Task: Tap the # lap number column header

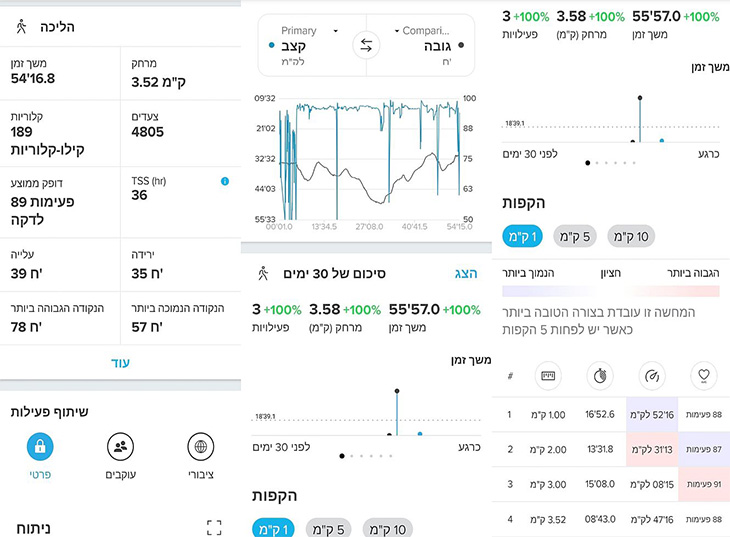Action: coord(510,376)
